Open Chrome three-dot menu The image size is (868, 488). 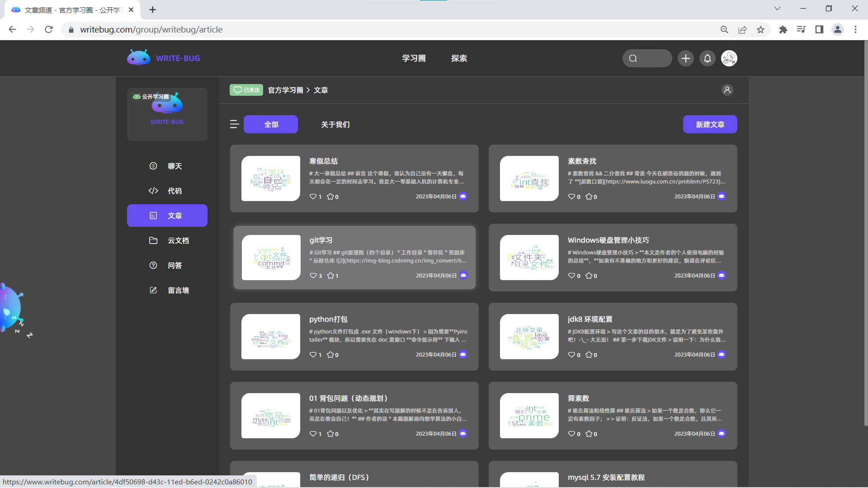[x=855, y=29]
